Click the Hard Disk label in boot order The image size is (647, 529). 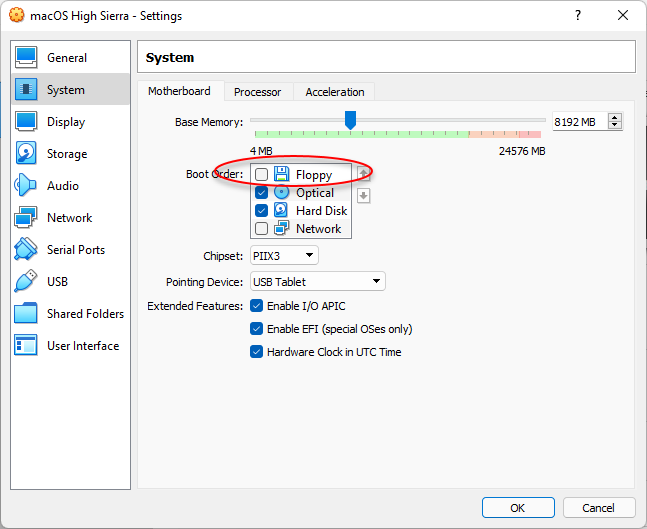point(321,210)
